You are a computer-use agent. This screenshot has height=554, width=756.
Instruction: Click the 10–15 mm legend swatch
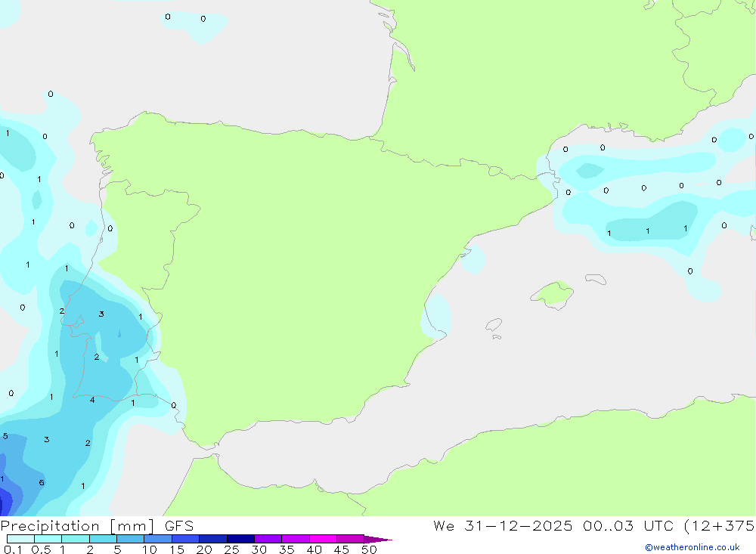(x=158, y=539)
